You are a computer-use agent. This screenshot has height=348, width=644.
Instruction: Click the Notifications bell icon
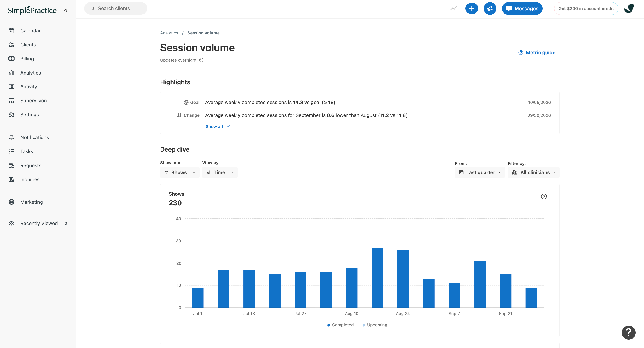pyautogui.click(x=11, y=137)
